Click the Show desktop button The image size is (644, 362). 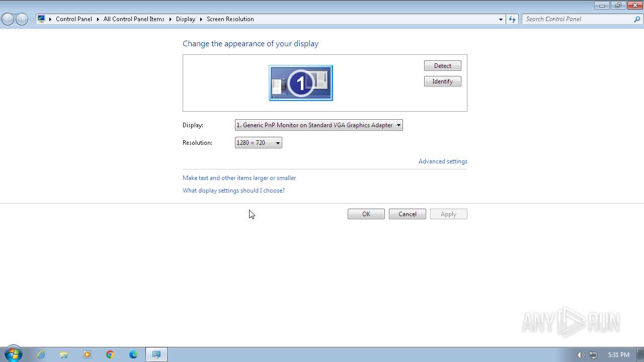[640, 354]
